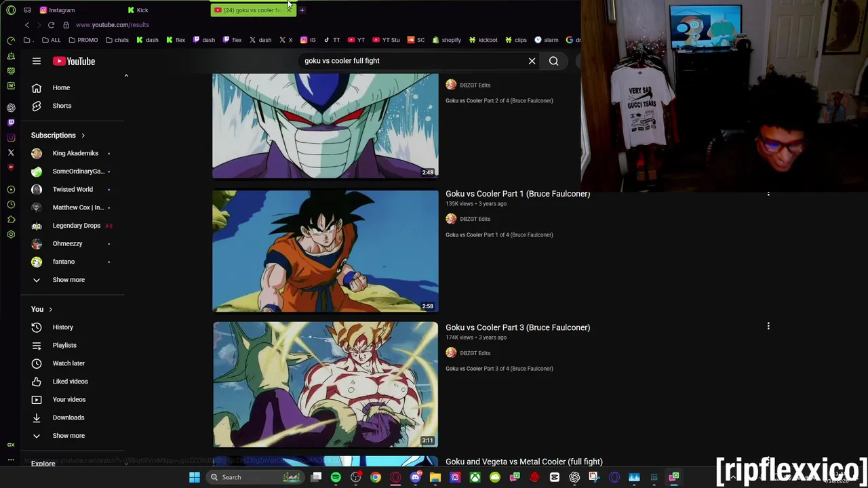
Task: Expand the Subscriptions section heading
Action: point(58,136)
